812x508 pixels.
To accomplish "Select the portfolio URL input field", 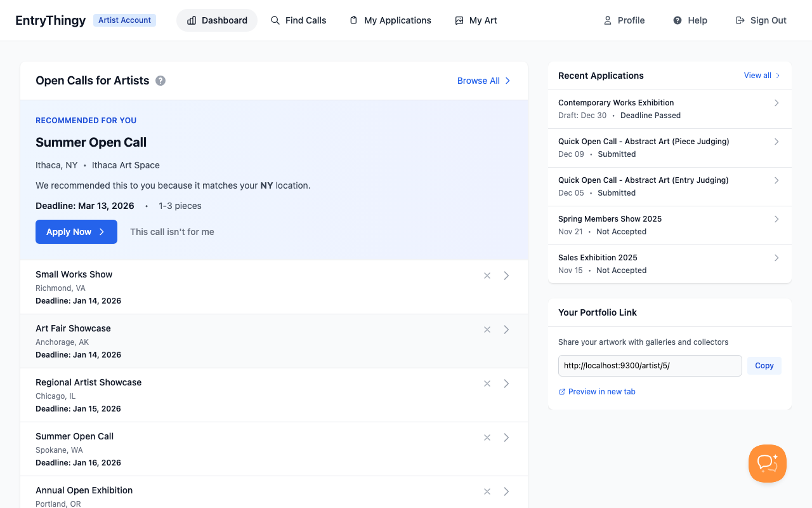I will click(650, 365).
